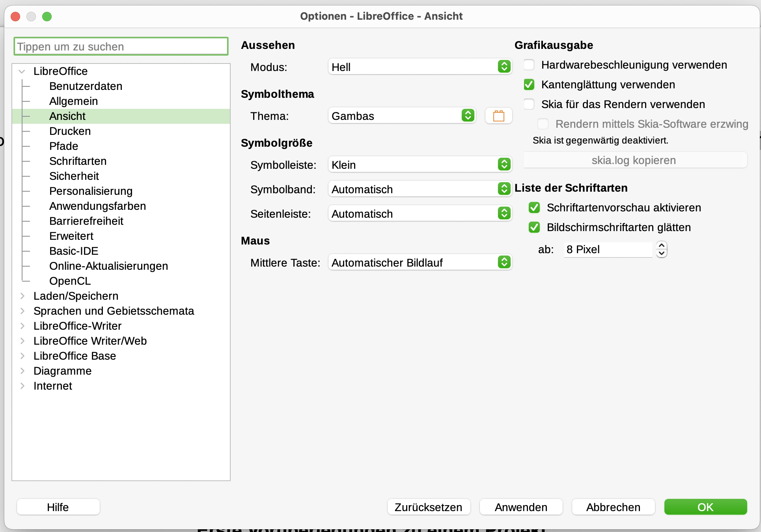Click the search field Tippen um zu suchen
The image size is (761, 532).
[121, 47]
